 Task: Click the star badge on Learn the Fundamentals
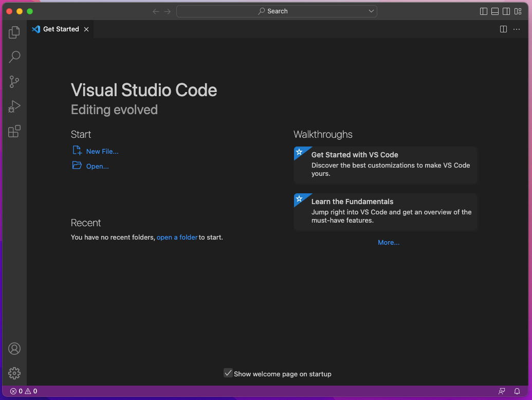(x=299, y=198)
